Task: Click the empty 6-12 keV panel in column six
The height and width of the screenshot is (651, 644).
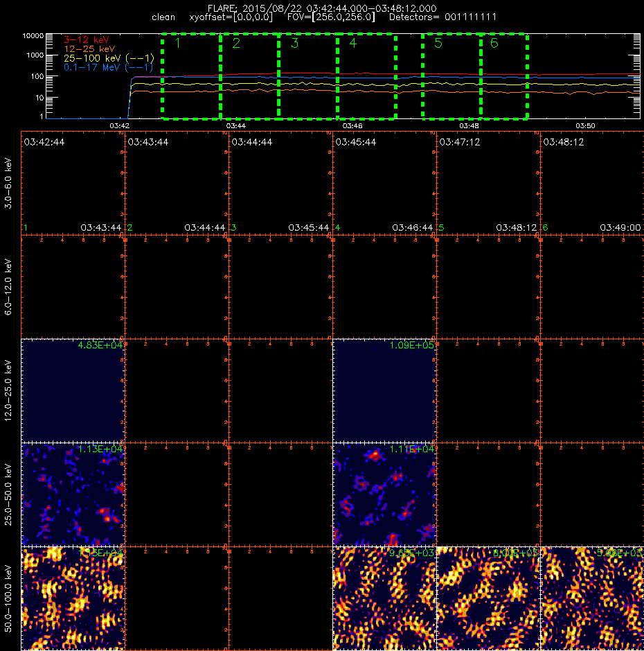Action: tap(592, 287)
